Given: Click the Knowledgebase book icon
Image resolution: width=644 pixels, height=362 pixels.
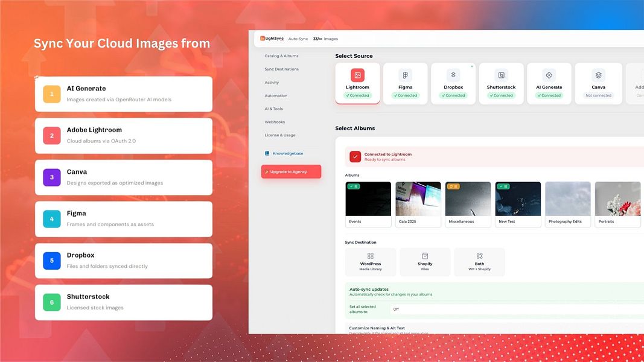Looking at the screenshot, I should tap(267, 153).
